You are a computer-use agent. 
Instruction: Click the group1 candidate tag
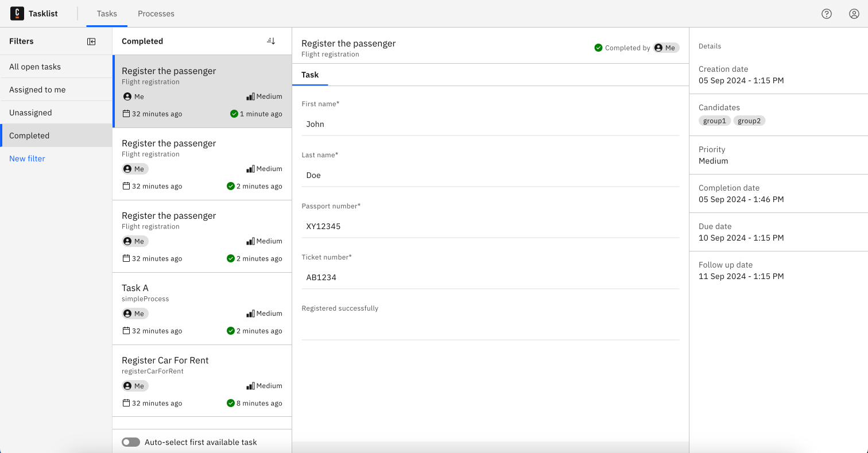coord(714,121)
